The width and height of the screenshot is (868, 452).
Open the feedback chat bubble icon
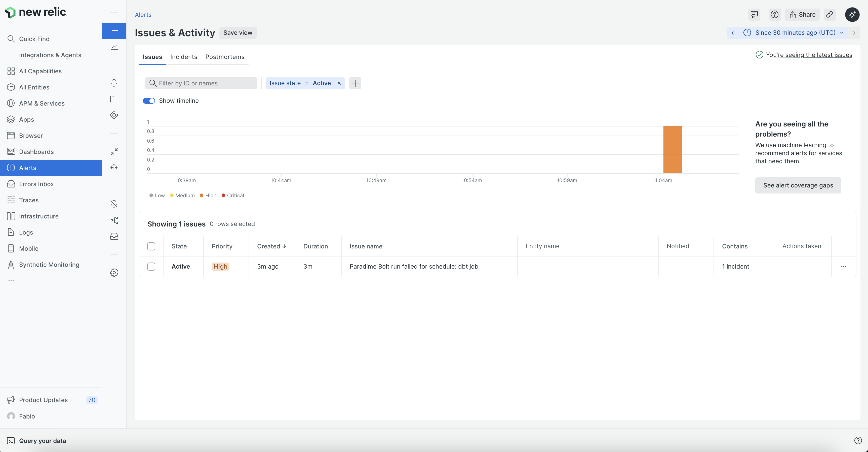[754, 15]
